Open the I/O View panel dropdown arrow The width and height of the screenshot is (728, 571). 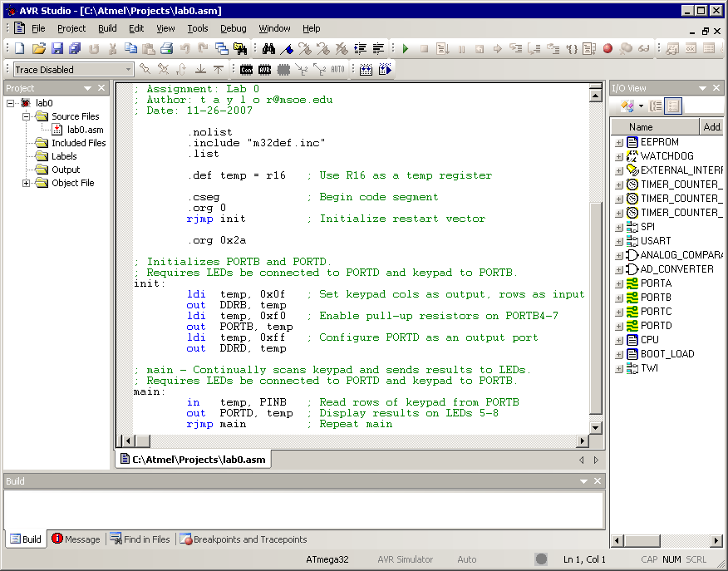click(702, 88)
